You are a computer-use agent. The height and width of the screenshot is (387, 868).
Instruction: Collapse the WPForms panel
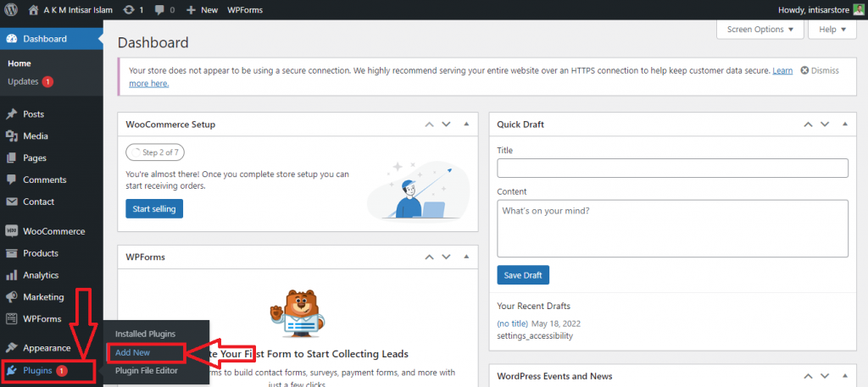466,257
